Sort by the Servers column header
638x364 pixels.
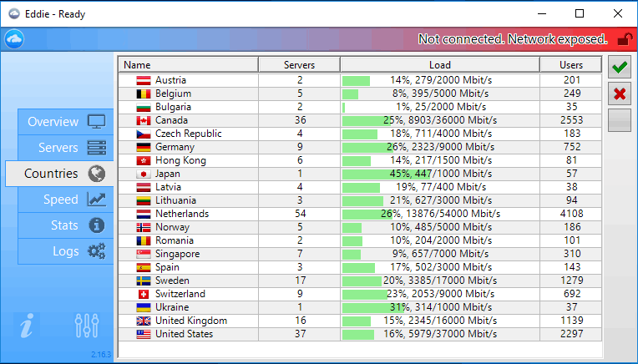300,65
